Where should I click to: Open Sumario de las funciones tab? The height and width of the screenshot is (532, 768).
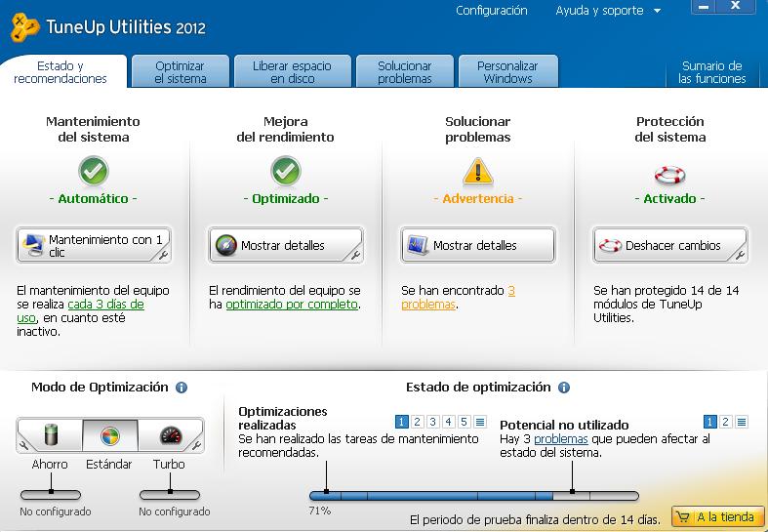[x=711, y=72]
